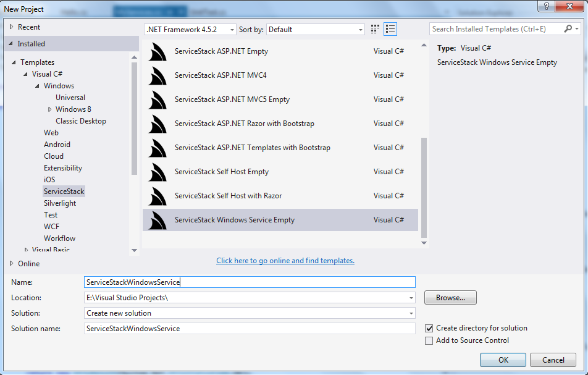Select ServiceStack ASP.NET Razor with Bootstrap text
Viewport: 588px width, 375px height.
click(x=245, y=124)
